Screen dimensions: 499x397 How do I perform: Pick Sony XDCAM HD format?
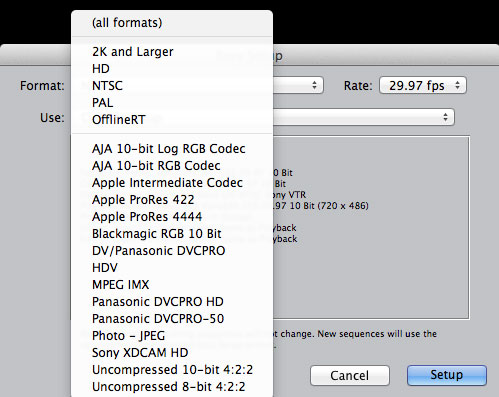click(172, 353)
